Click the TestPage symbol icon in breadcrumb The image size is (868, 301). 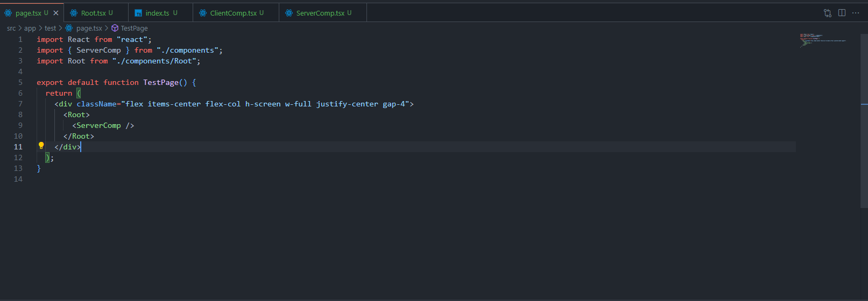click(x=115, y=28)
